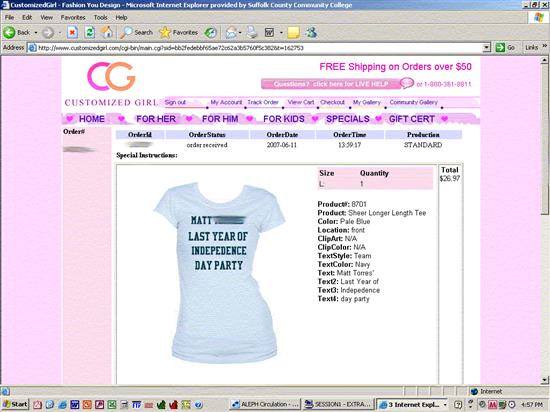Click the help question mark tray icon
Screen dimensions: 550x412
[x=458, y=405]
